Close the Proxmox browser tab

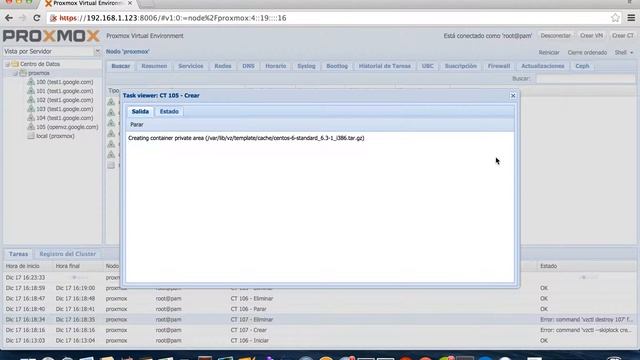tap(130, 3)
